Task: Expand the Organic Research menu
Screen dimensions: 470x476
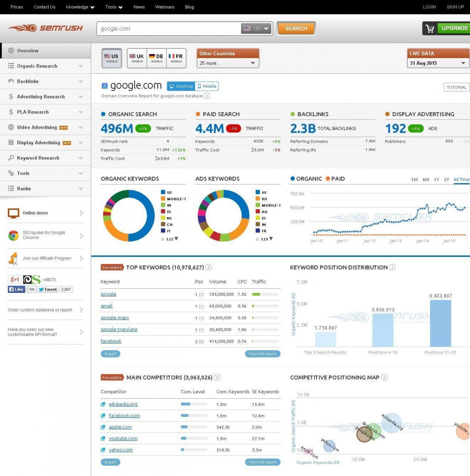Action: [81, 66]
